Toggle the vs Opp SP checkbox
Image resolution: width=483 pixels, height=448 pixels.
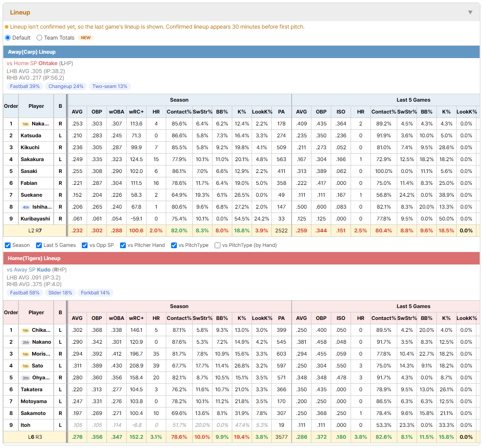85,245
